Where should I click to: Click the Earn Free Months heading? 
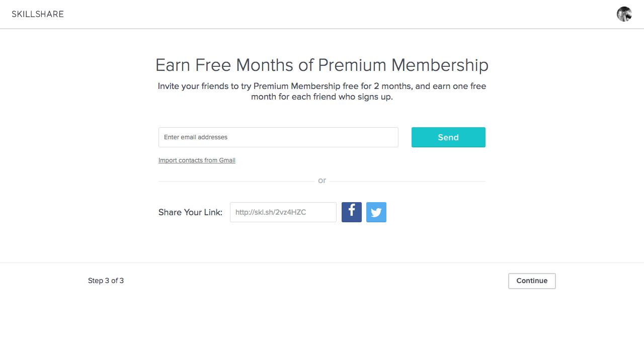click(322, 65)
